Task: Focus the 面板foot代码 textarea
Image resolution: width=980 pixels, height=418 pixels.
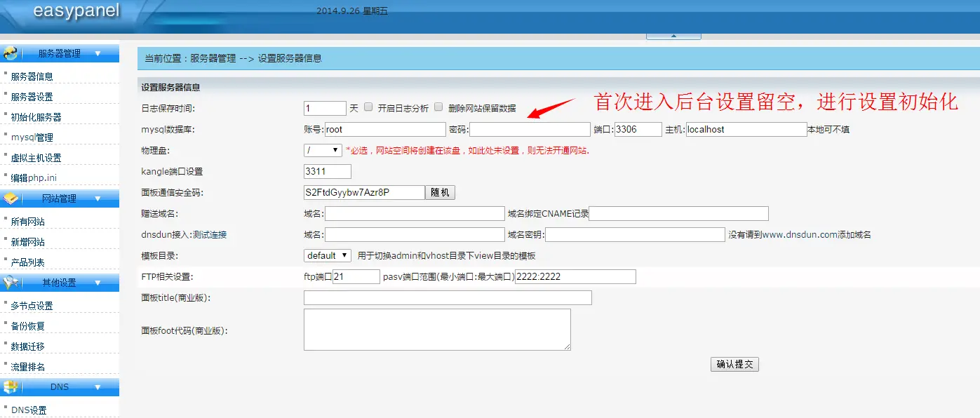Action: tap(437, 330)
